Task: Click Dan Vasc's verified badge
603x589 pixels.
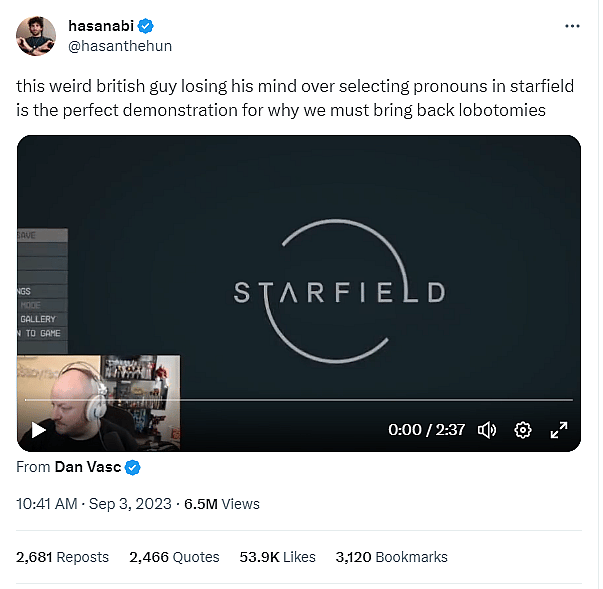Action: coord(133,467)
